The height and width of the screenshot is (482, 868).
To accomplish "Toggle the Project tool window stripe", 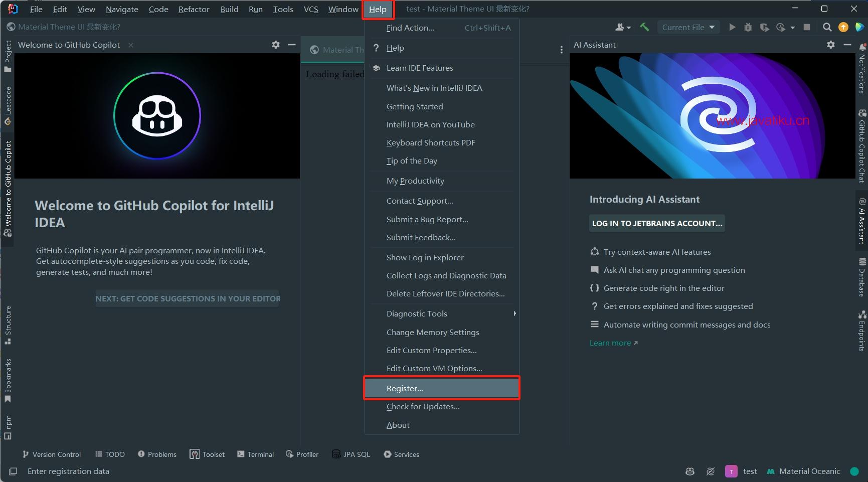I will click(x=8, y=57).
